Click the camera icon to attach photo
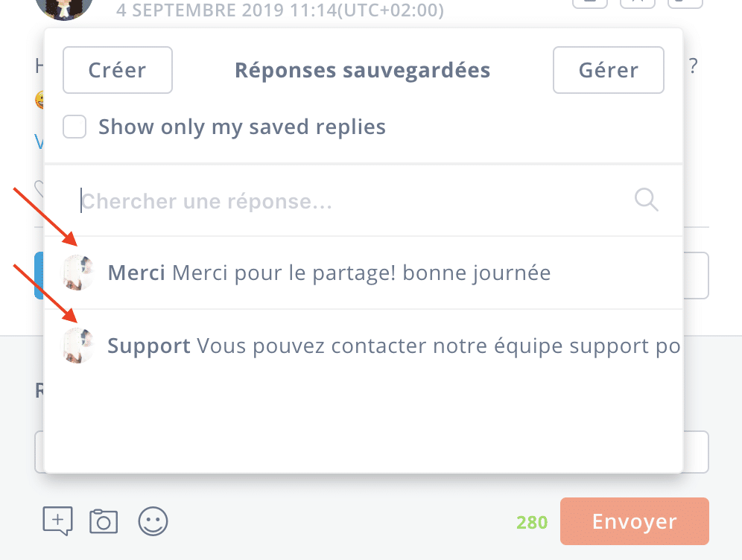Screen dimensions: 742x560 pos(104,521)
